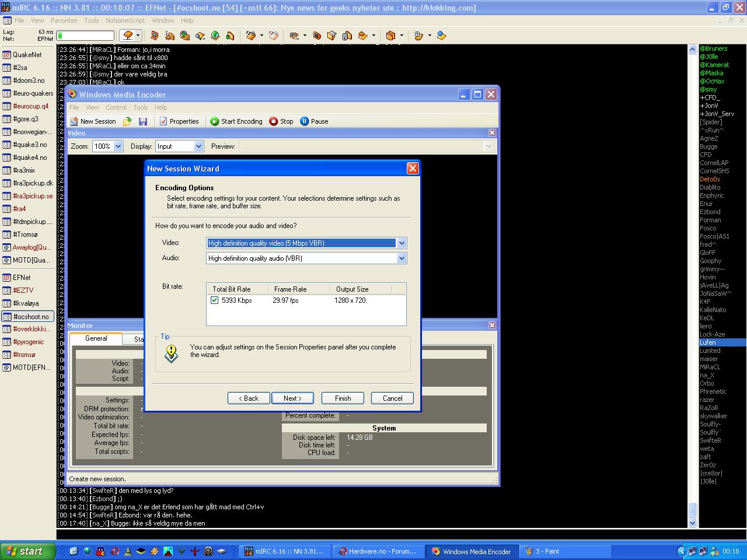Click the Back button in the wizard
Viewport: 747px width, 560px height.
pyautogui.click(x=249, y=398)
